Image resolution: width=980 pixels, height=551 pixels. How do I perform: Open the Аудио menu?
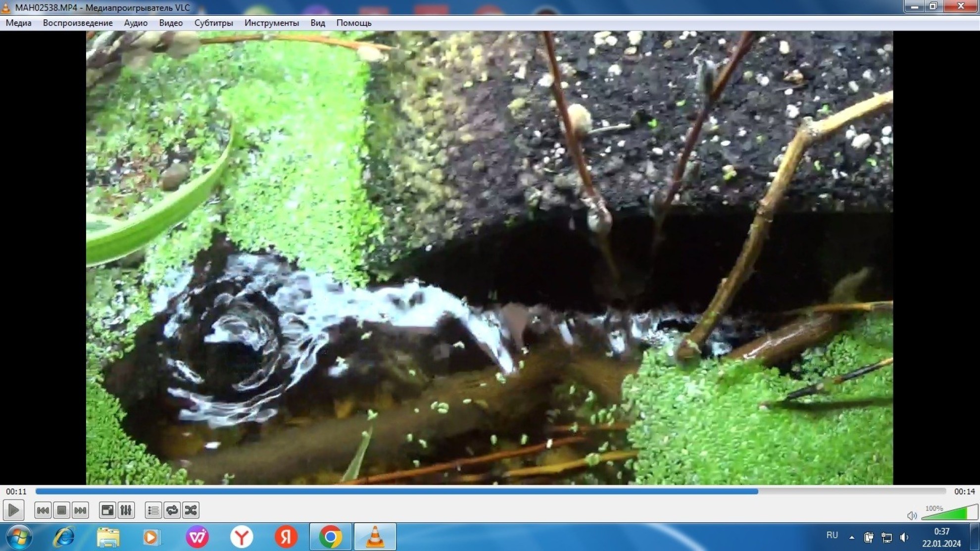point(136,23)
